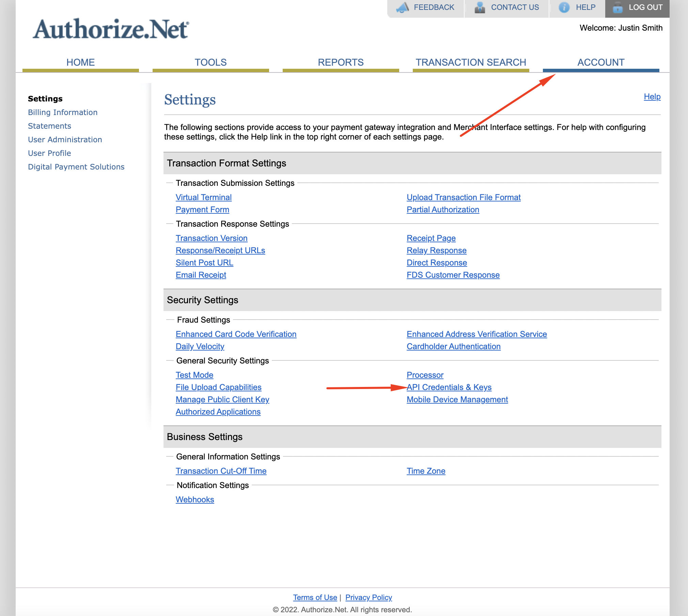Open the Test Mode setting

(x=194, y=375)
